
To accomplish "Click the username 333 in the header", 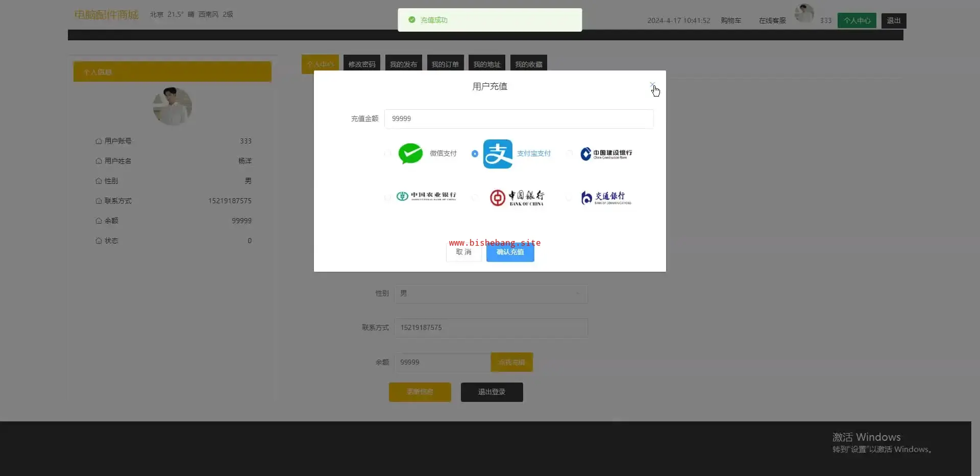I will point(826,20).
